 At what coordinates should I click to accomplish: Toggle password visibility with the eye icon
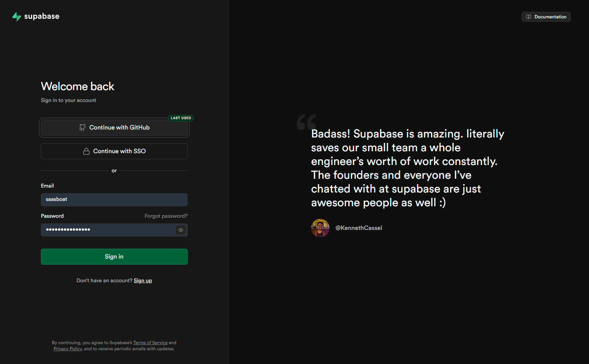click(180, 230)
